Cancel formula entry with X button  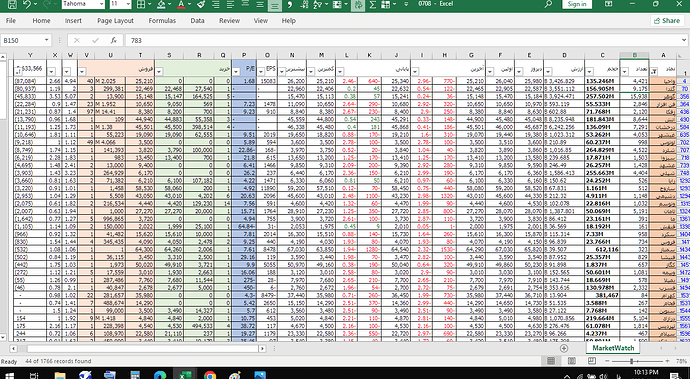pyautogui.click(x=77, y=40)
